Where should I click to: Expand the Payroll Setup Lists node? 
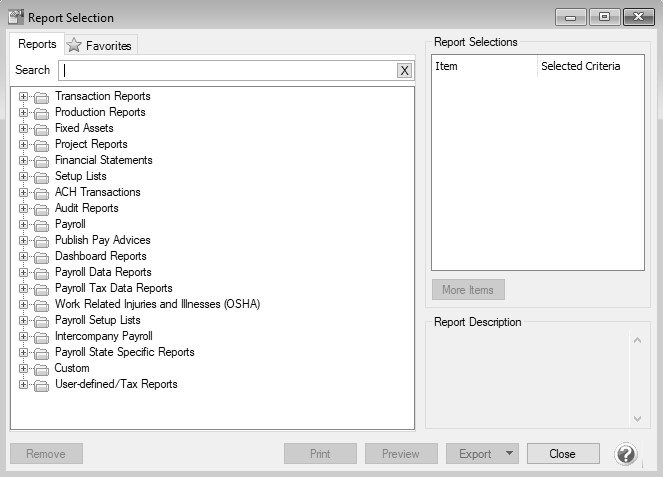click(x=23, y=321)
